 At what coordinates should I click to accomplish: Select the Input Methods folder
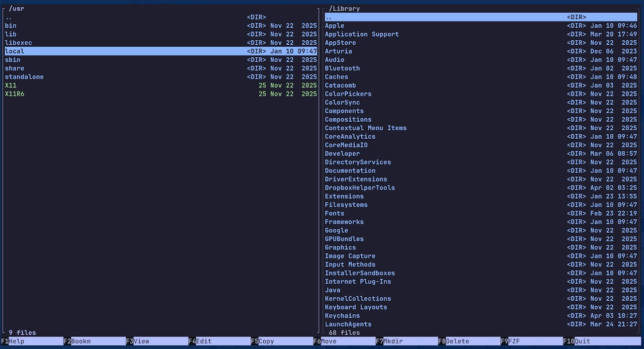(481, 265)
